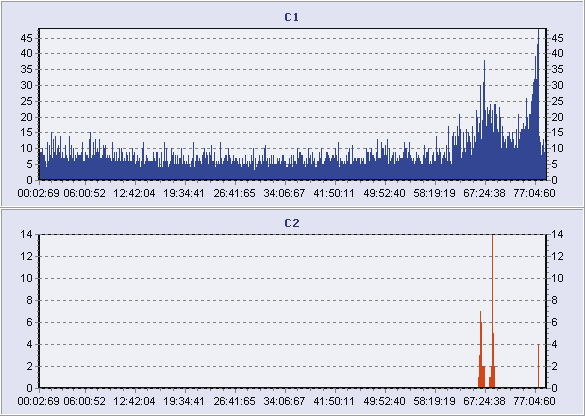Click the 77:04:60 label under C2

pyautogui.click(x=534, y=401)
